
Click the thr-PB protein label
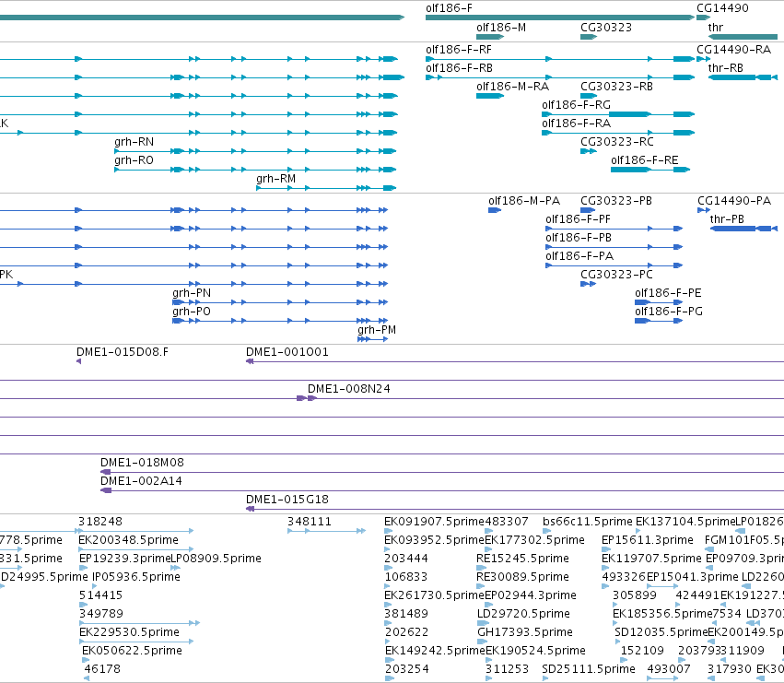[727, 219]
